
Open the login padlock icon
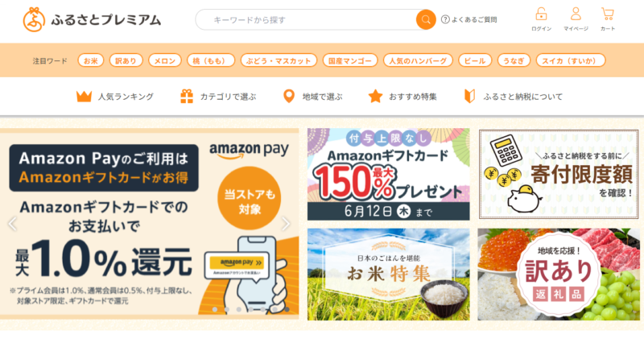click(x=541, y=14)
